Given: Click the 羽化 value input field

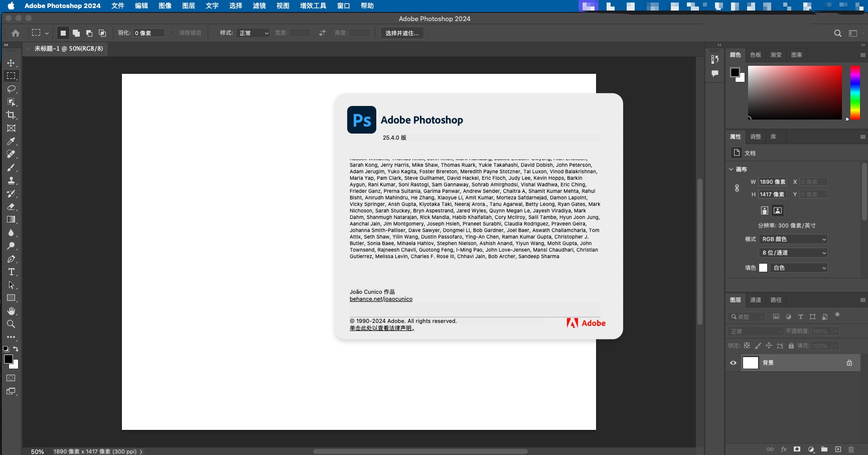Looking at the screenshot, I should coord(148,33).
